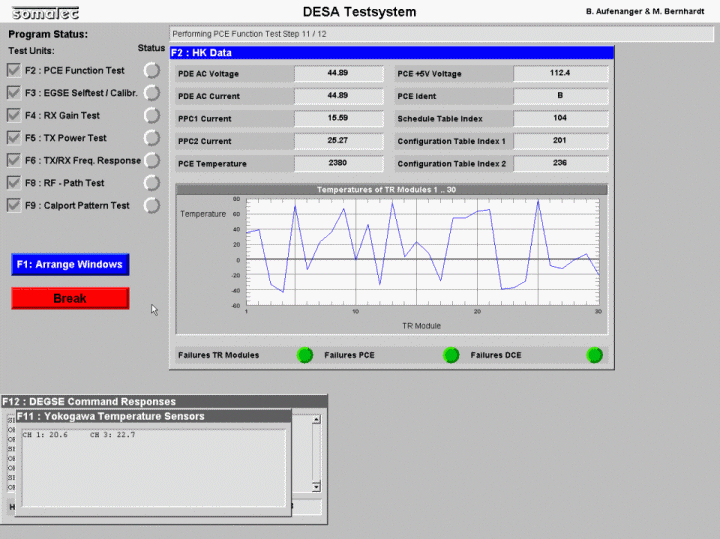Click the PCE Temperature value field
Viewport: 720px width, 539px height.
point(338,163)
